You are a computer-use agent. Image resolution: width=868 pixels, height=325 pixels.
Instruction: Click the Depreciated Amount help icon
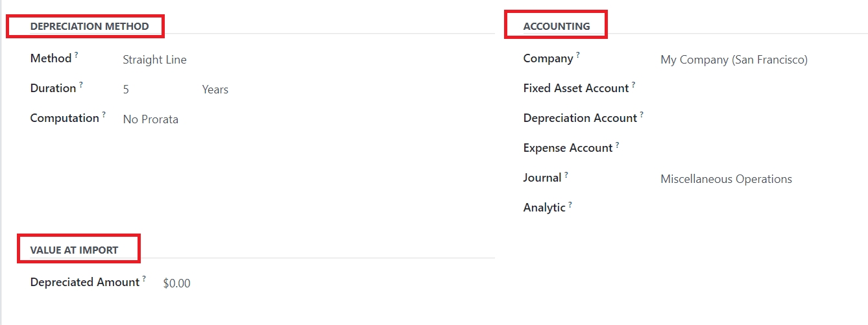pos(144,279)
